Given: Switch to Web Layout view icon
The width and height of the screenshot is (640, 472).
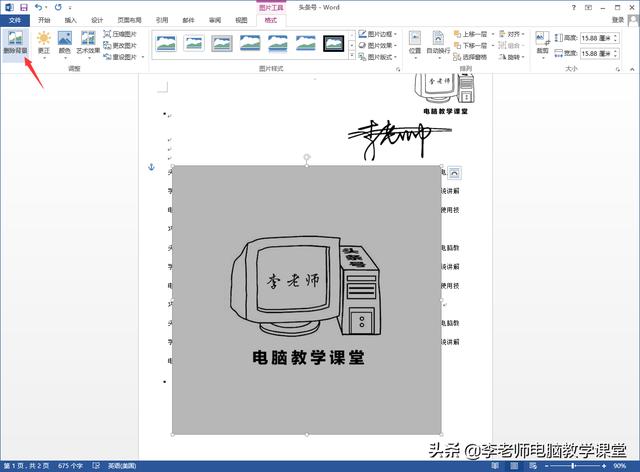Looking at the screenshot, I should (533, 466).
